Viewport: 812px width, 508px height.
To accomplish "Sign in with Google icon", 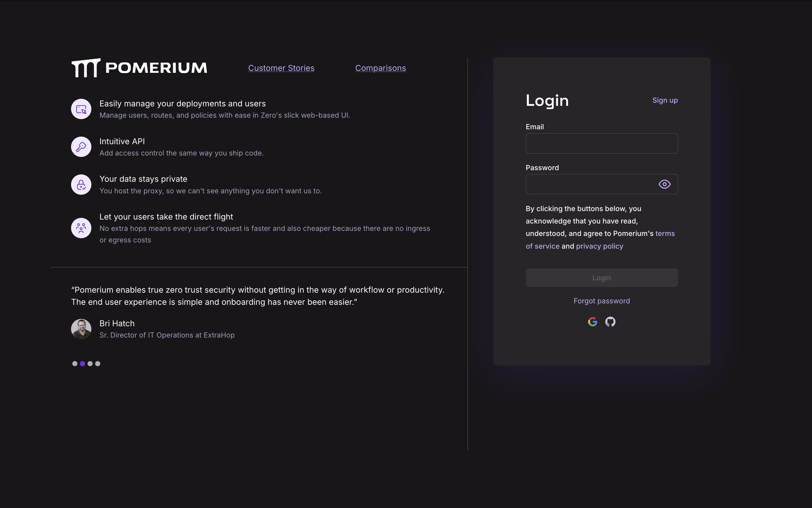I will 593,322.
